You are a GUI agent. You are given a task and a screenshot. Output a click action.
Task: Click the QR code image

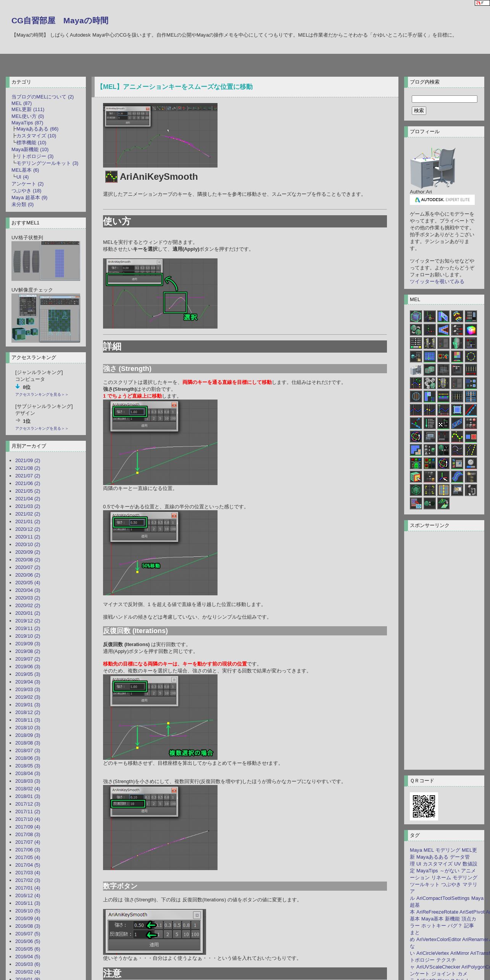coord(424,806)
